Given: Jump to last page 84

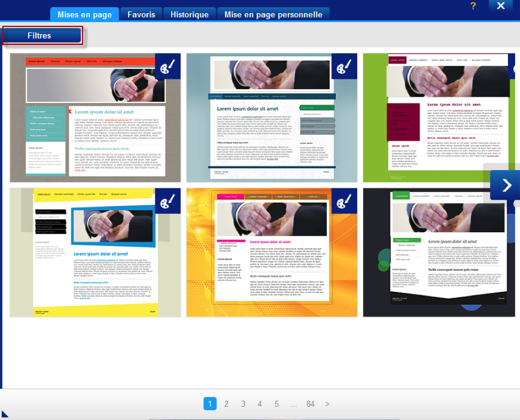Looking at the screenshot, I should click(310, 403).
